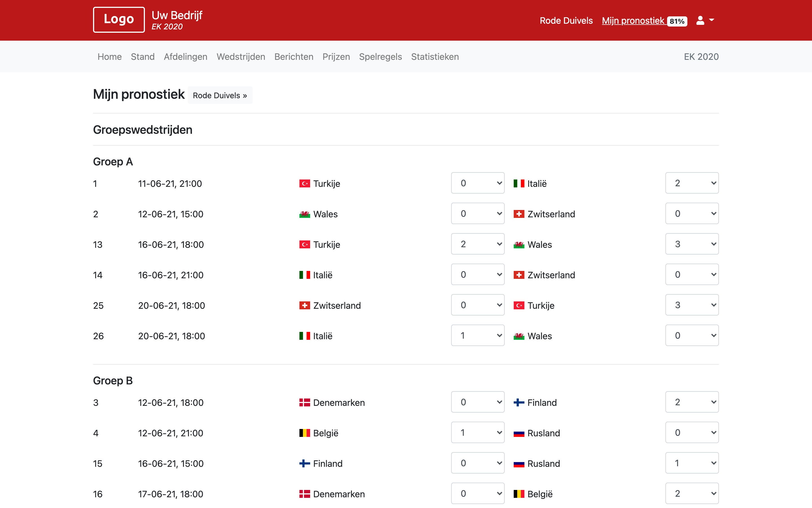Click the Logo box in the header
812x508 pixels.
[119, 19]
